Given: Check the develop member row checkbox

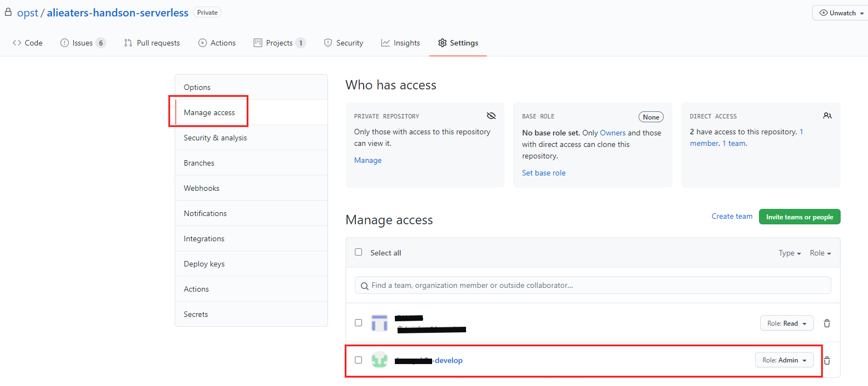Looking at the screenshot, I should 358,360.
